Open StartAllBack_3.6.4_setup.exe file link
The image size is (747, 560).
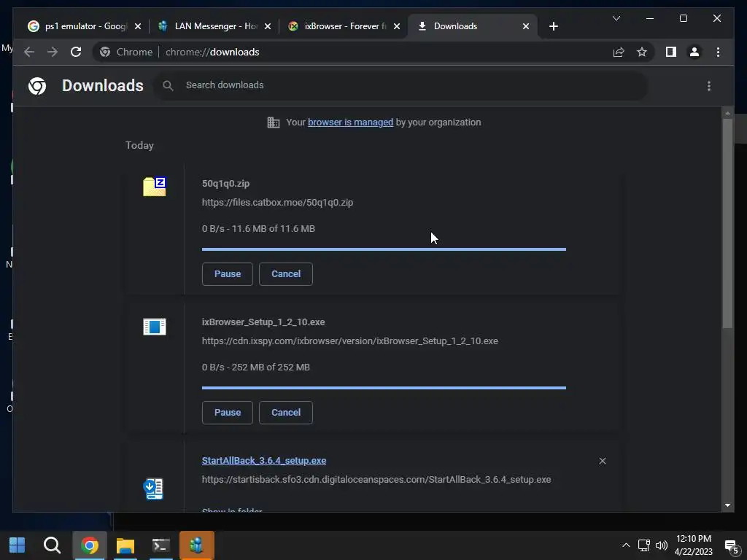264,461
